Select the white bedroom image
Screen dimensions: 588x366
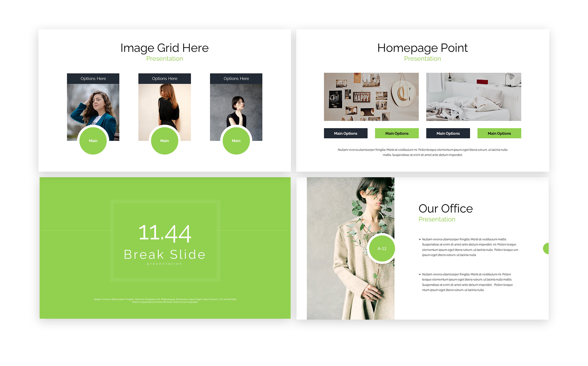coord(473,97)
